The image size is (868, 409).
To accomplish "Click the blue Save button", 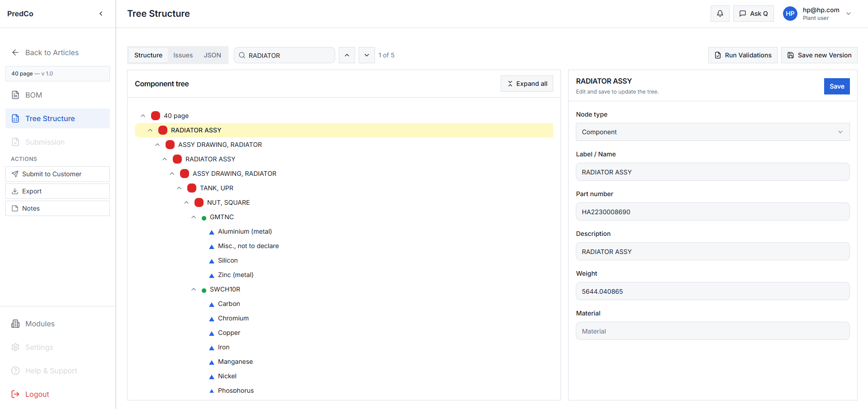I will pos(837,86).
